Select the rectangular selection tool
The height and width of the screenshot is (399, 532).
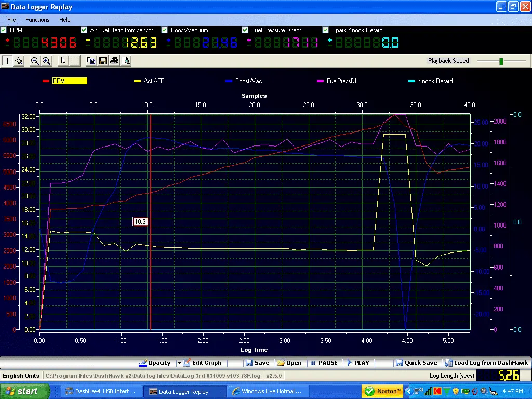(x=75, y=61)
